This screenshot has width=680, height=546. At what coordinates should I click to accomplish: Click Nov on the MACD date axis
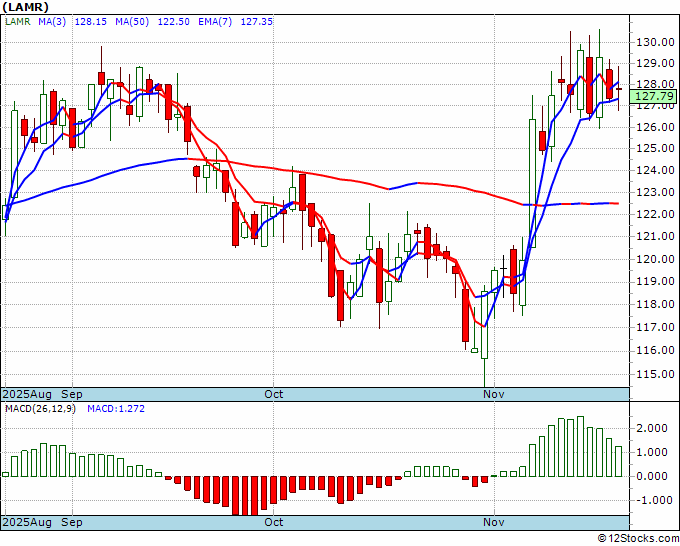494,522
